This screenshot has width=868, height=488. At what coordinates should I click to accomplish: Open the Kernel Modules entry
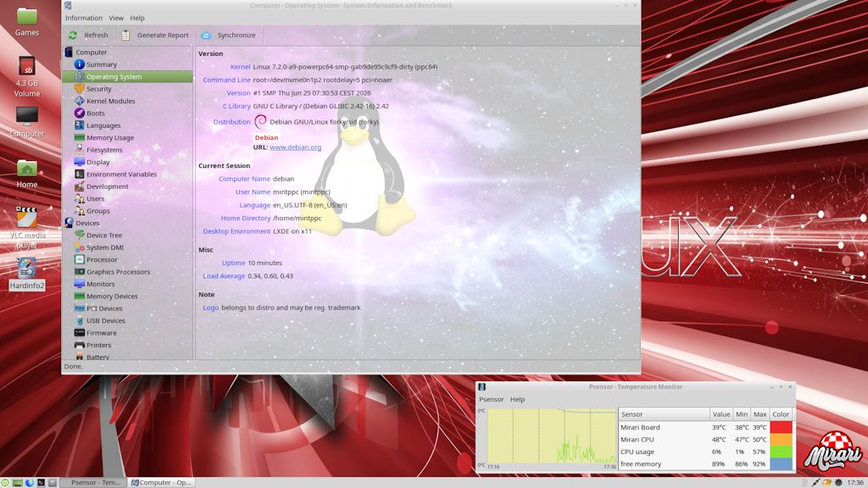pos(110,101)
